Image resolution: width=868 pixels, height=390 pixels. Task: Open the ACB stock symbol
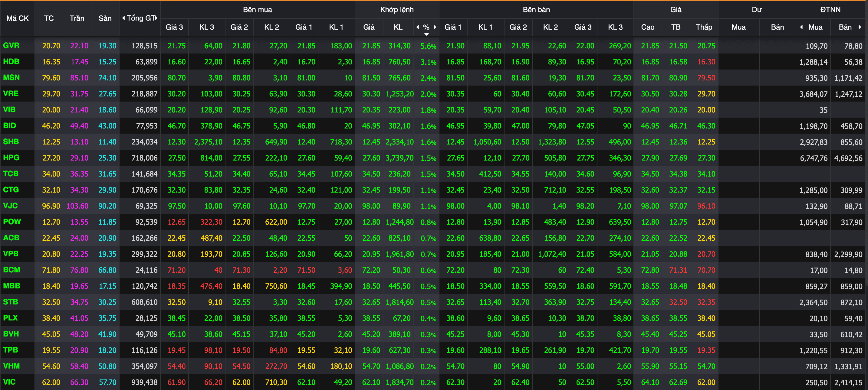11,238
